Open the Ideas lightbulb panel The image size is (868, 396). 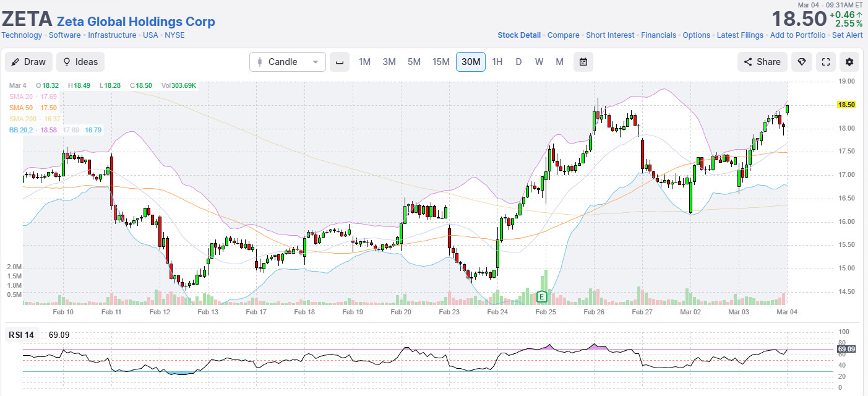[x=80, y=62]
